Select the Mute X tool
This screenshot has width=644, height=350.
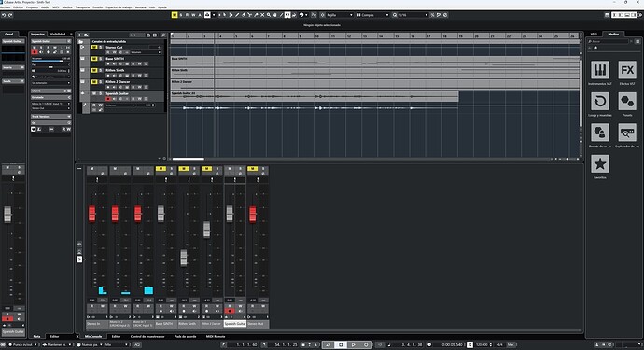click(x=262, y=15)
